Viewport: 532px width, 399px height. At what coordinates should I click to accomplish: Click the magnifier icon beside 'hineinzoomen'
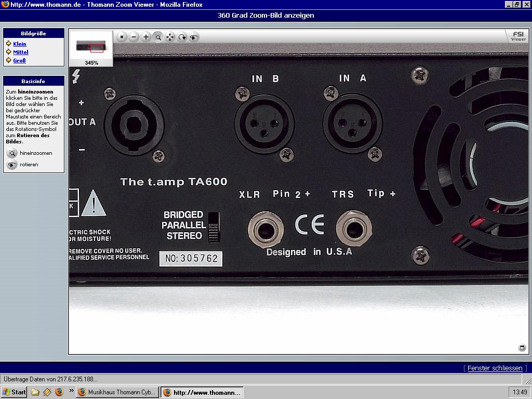tap(12, 153)
